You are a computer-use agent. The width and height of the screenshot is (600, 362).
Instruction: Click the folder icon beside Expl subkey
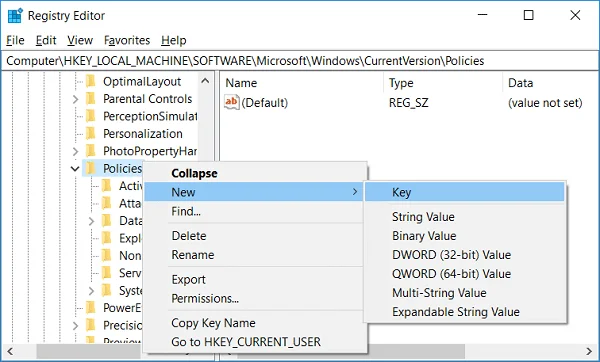click(x=106, y=238)
